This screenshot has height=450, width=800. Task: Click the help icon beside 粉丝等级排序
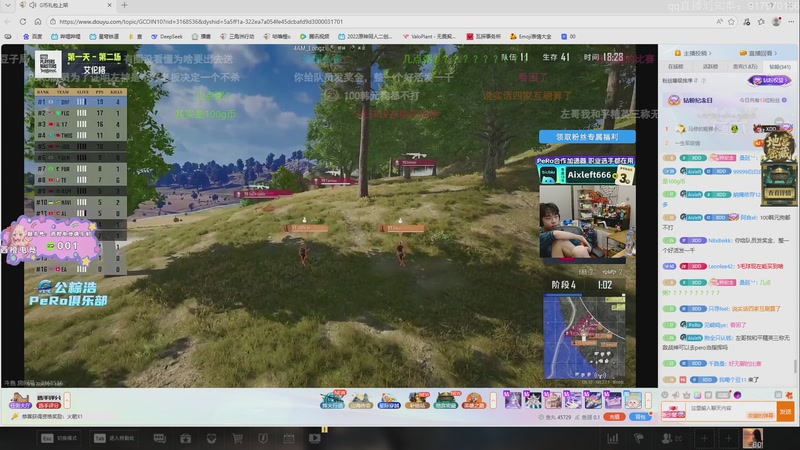pyautogui.click(x=704, y=81)
